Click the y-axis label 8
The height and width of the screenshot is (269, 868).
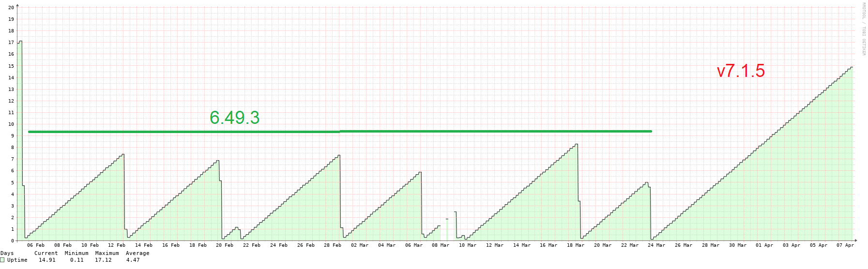point(13,148)
